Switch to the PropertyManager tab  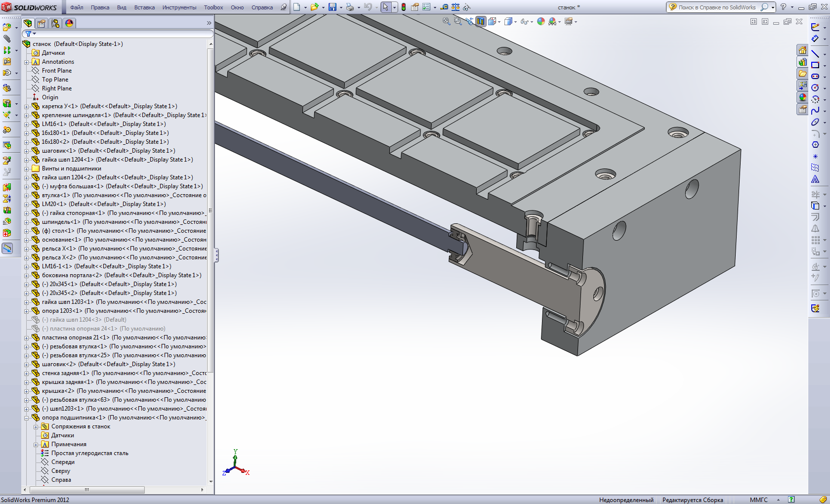[41, 23]
